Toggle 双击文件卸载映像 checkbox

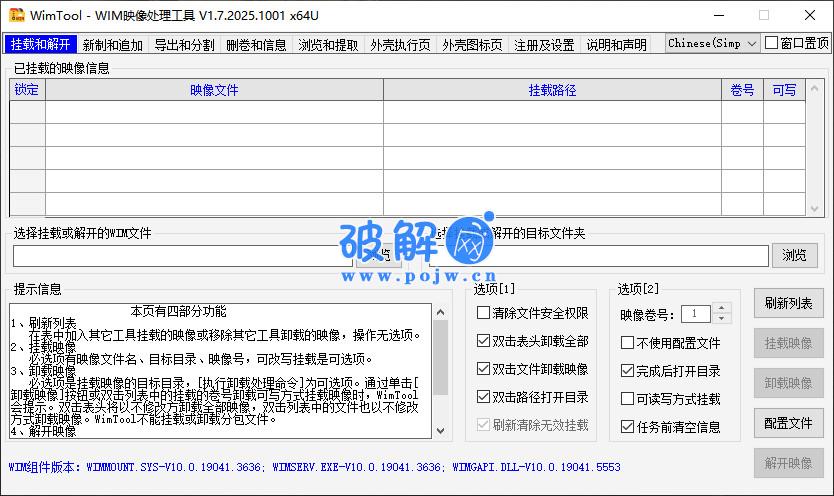point(483,368)
